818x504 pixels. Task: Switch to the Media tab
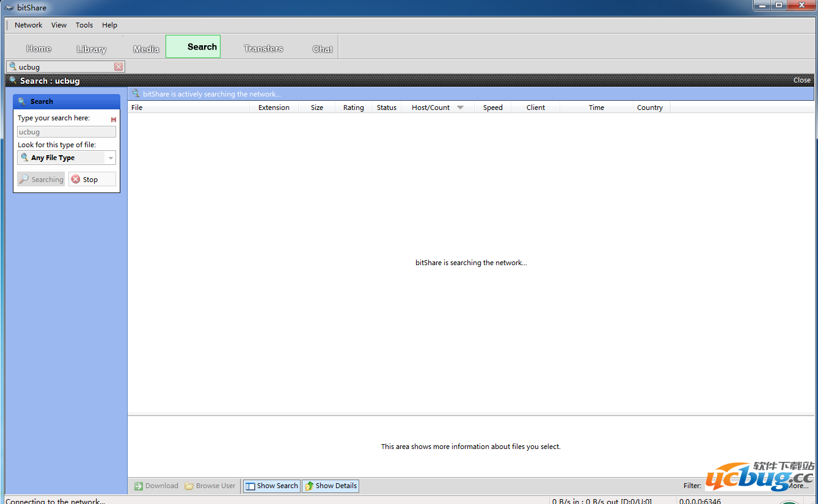coord(146,49)
